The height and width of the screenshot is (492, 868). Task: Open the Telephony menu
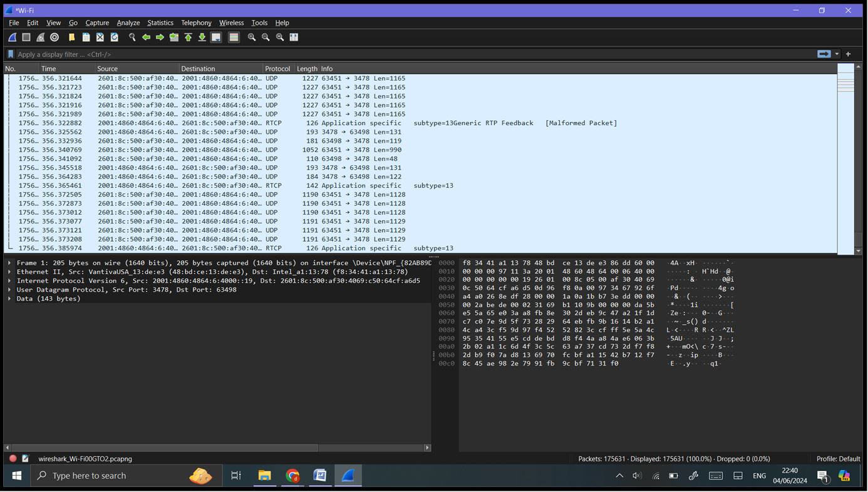tap(196, 23)
